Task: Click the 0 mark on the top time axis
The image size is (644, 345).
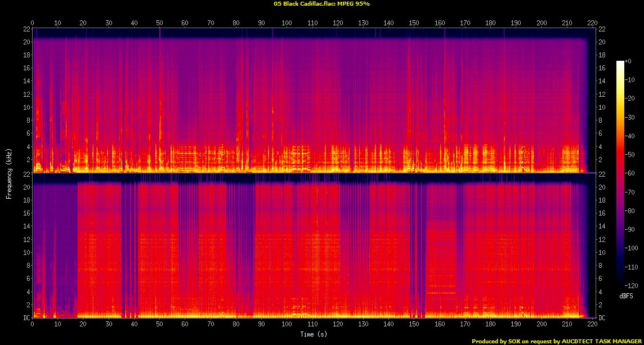Action: [x=33, y=23]
